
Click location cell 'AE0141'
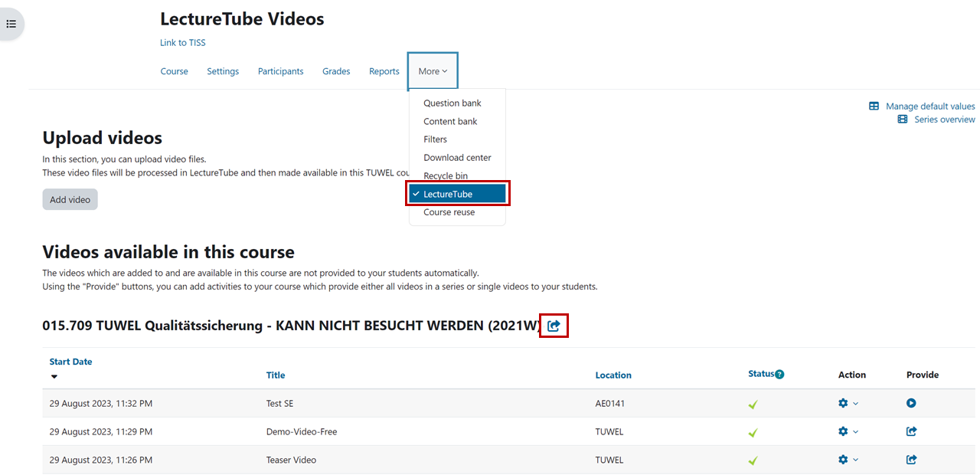610,403
